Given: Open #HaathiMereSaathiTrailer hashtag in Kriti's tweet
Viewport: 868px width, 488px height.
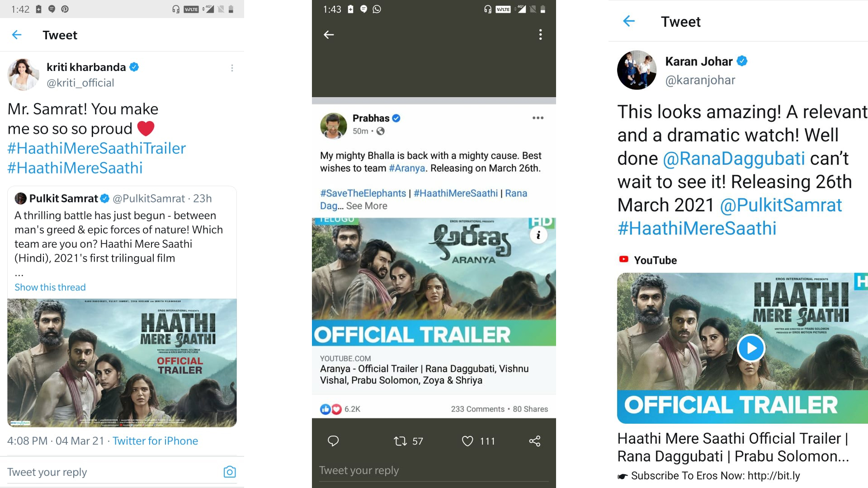Looking at the screenshot, I should click(97, 148).
